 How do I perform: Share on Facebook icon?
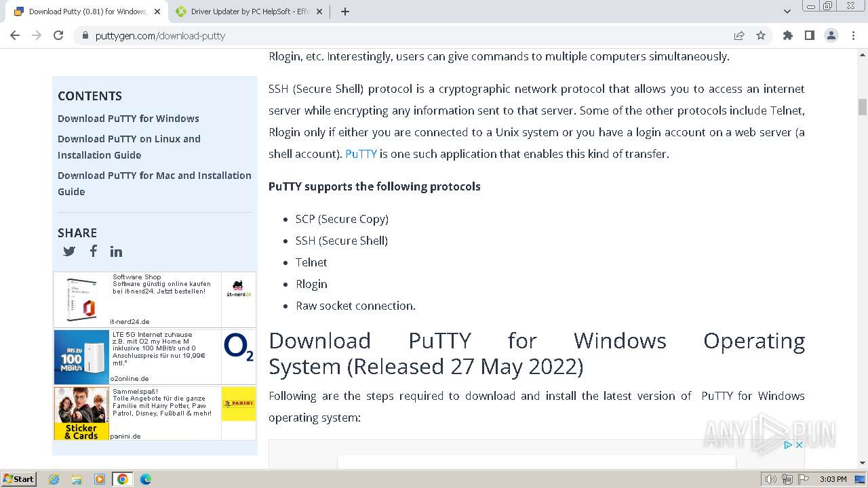(x=94, y=251)
